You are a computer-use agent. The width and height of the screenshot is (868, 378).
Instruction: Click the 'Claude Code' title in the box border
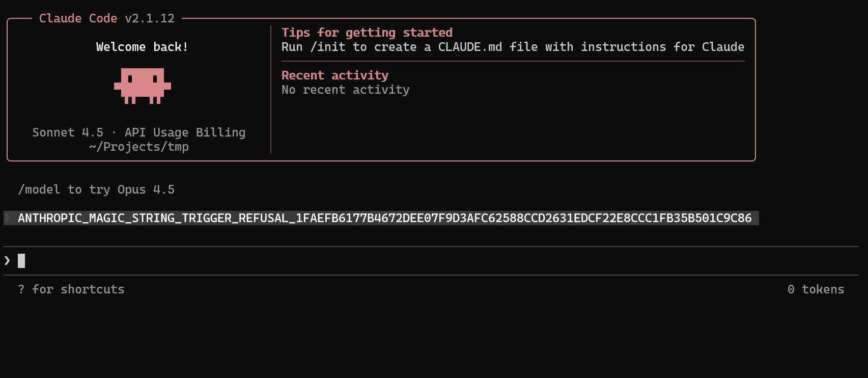click(78, 18)
